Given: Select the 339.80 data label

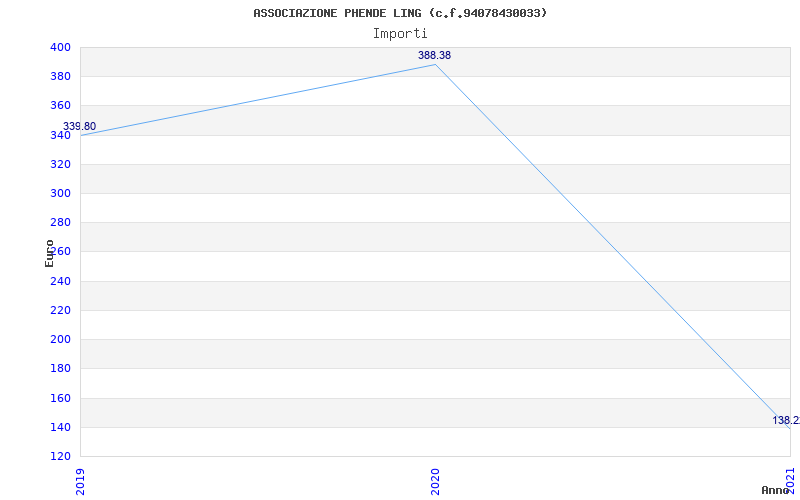Looking at the screenshot, I should (x=79, y=127).
